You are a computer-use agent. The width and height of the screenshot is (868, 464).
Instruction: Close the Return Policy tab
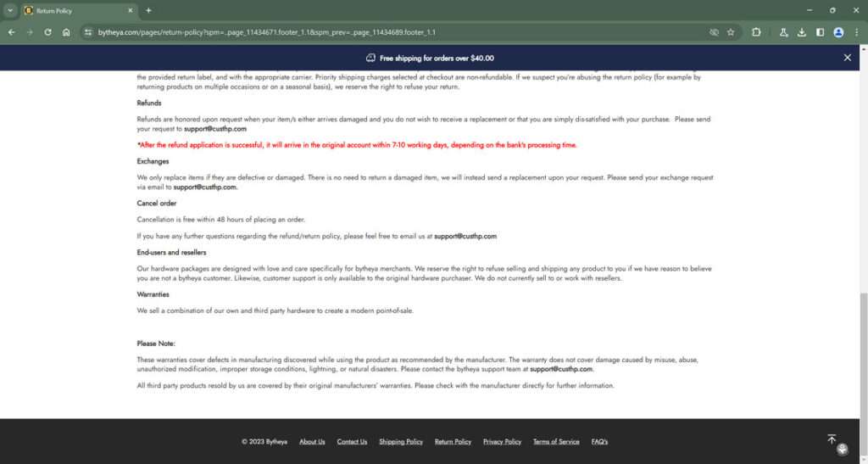pos(131,10)
